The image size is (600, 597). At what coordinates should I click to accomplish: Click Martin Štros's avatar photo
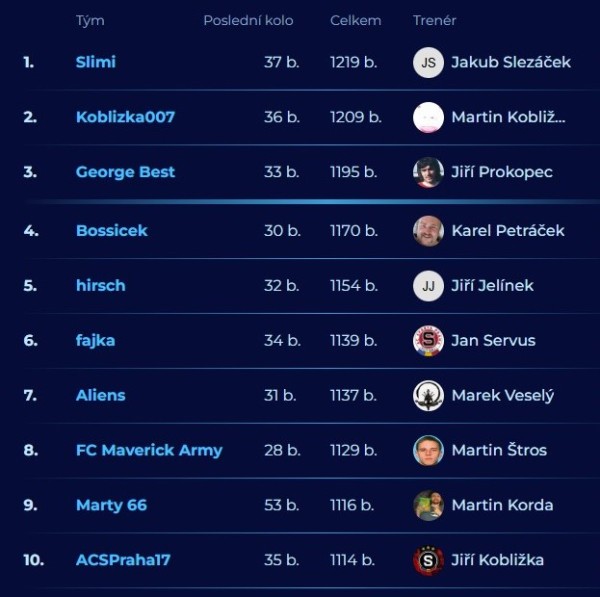coord(428,450)
